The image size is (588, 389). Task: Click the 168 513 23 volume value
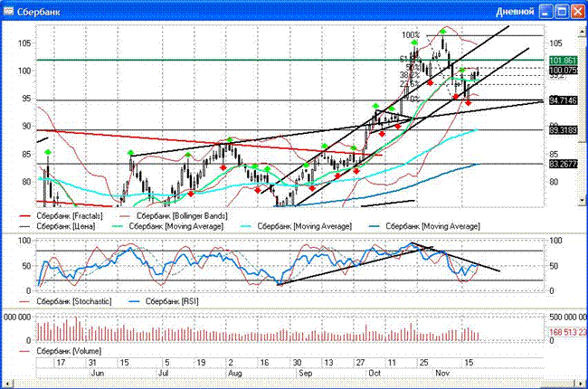[x=568, y=332]
